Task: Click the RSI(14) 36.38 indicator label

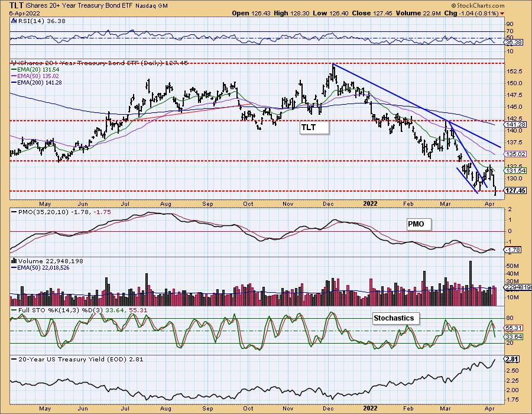Action: coord(42,21)
